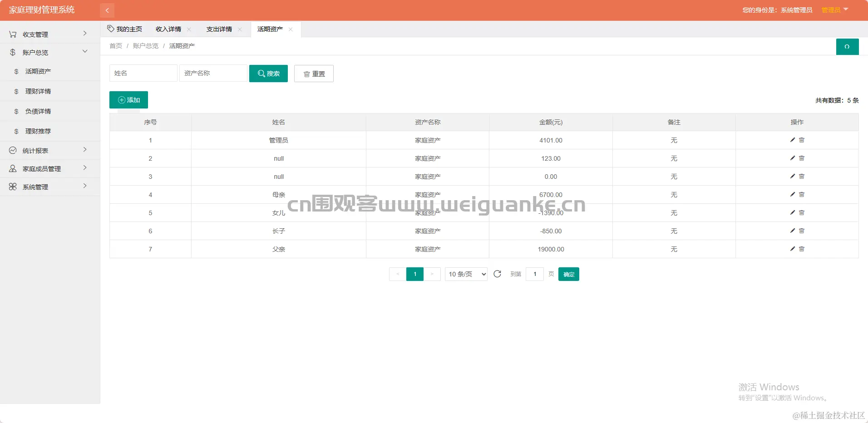
Task: Click the 19000.00 amount cell
Action: (x=551, y=249)
